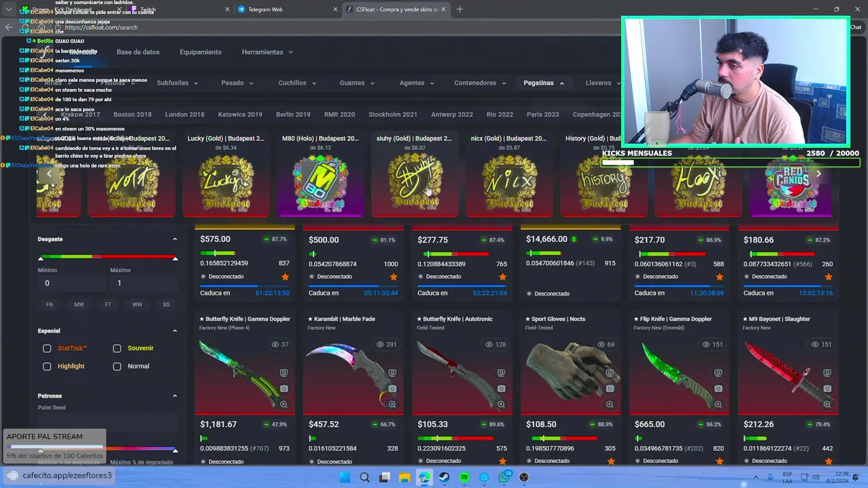The width and height of the screenshot is (868, 488).
Task: Click inspect icon on Sport Gloves Nocts card
Action: pyautogui.click(x=610, y=373)
